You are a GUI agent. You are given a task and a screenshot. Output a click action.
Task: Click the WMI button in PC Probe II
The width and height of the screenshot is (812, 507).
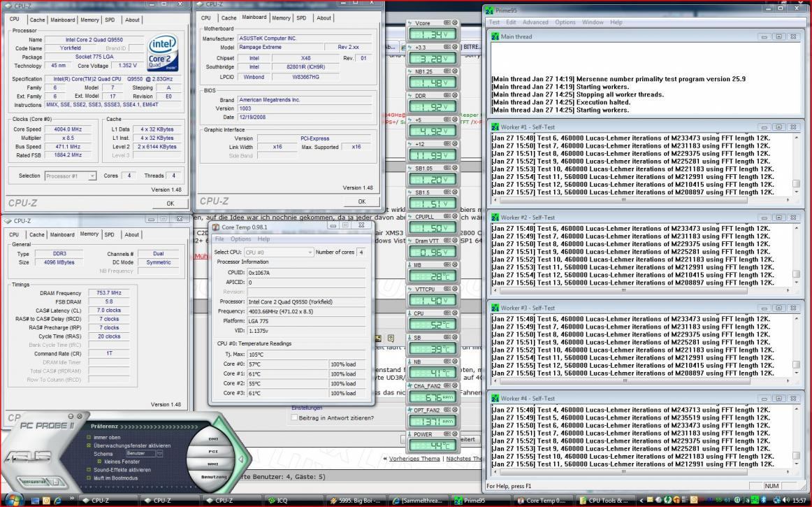coord(213,464)
